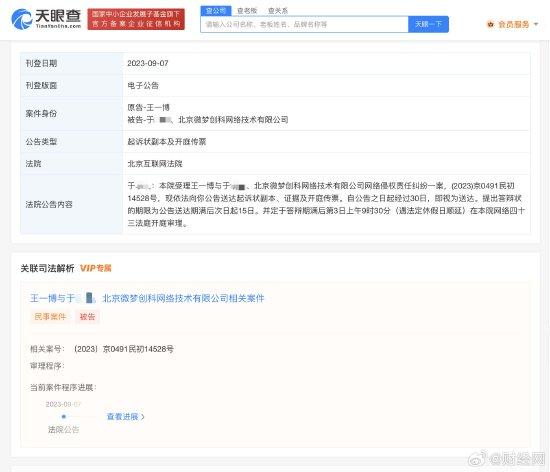Select the 电子公告 cell value
This screenshot has height=472, width=550.
click(143, 86)
